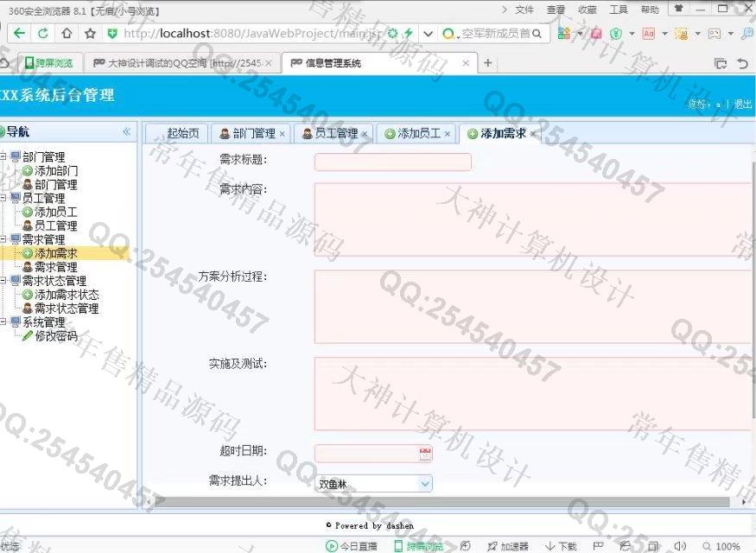Click the green security shield in address bar
Image resolution: width=756 pixels, height=553 pixels.
pyautogui.click(x=111, y=34)
